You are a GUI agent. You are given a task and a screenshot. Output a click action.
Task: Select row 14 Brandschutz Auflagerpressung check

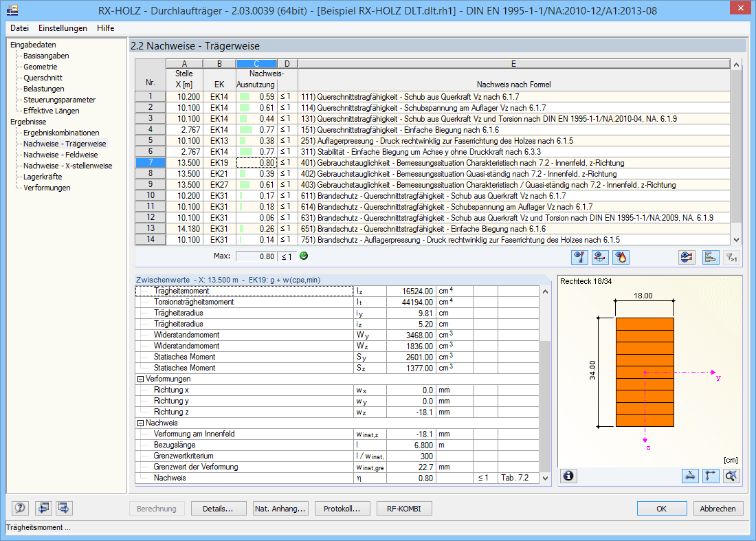[432, 240]
